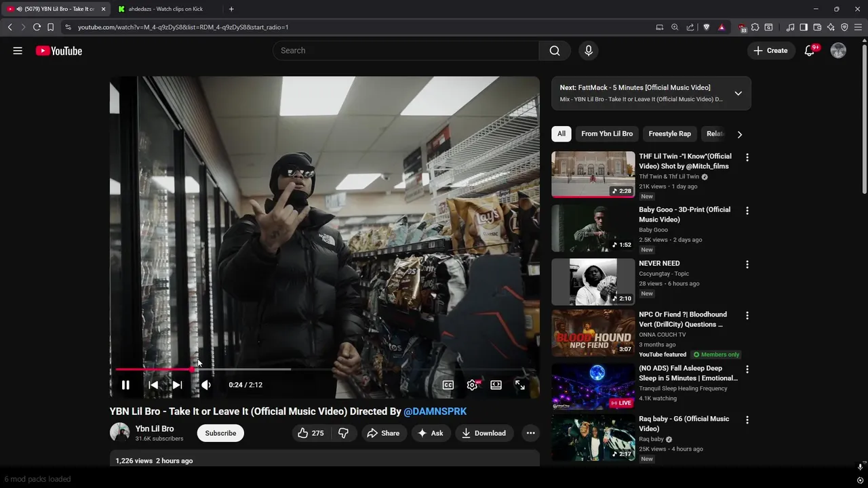
Task: Download the video
Action: 484,433
